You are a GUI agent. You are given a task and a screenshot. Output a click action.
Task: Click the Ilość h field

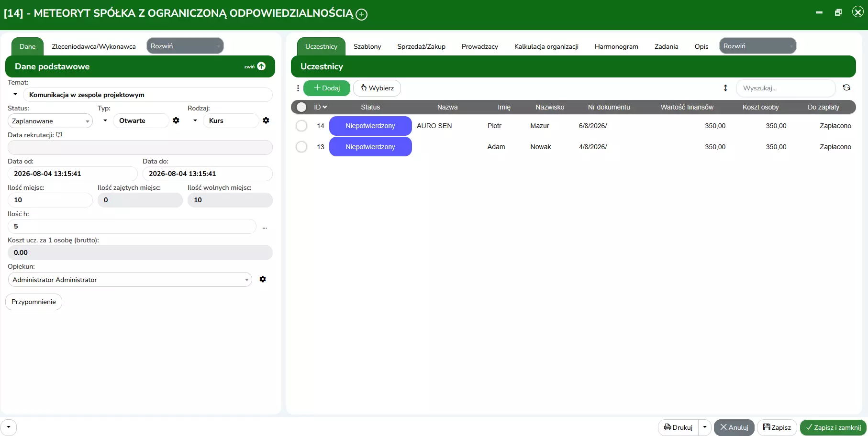(132, 226)
